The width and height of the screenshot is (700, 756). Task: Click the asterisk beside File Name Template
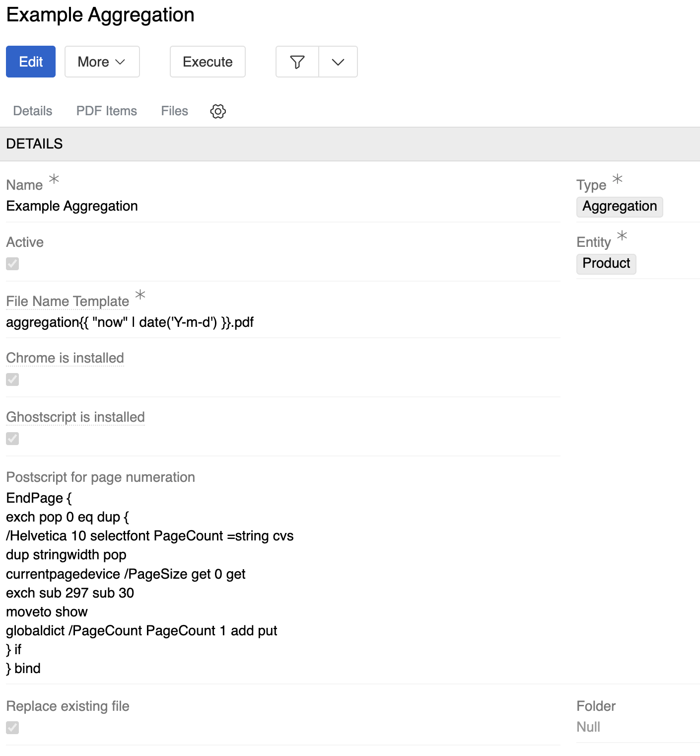point(141,296)
